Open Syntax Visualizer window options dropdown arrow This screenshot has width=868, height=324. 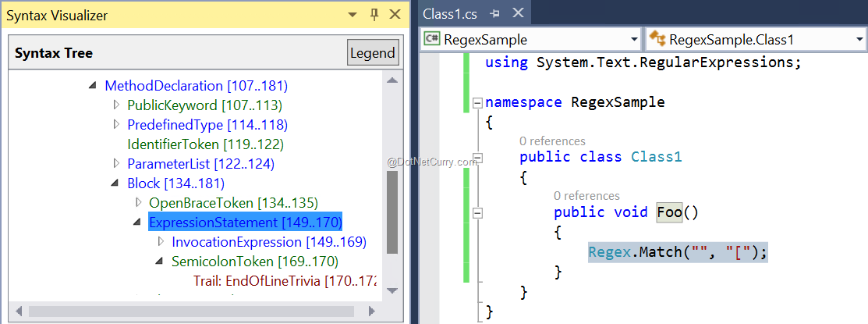(352, 15)
